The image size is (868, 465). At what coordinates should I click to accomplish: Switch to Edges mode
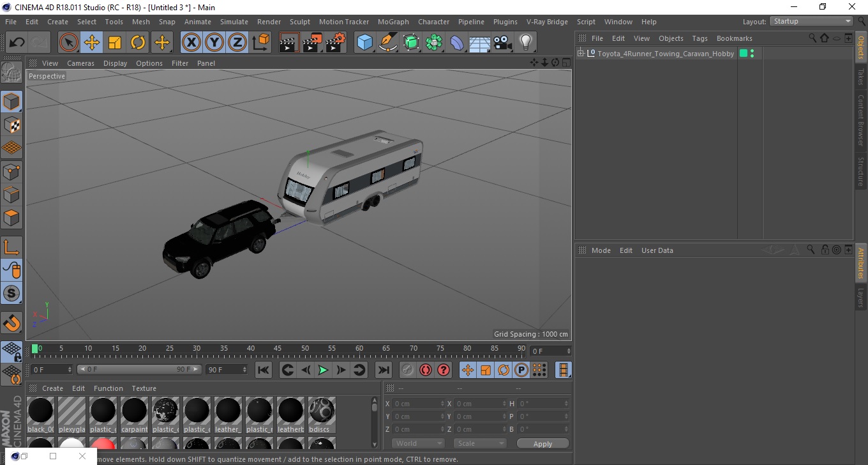pyautogui.click(x=11, y=194)
